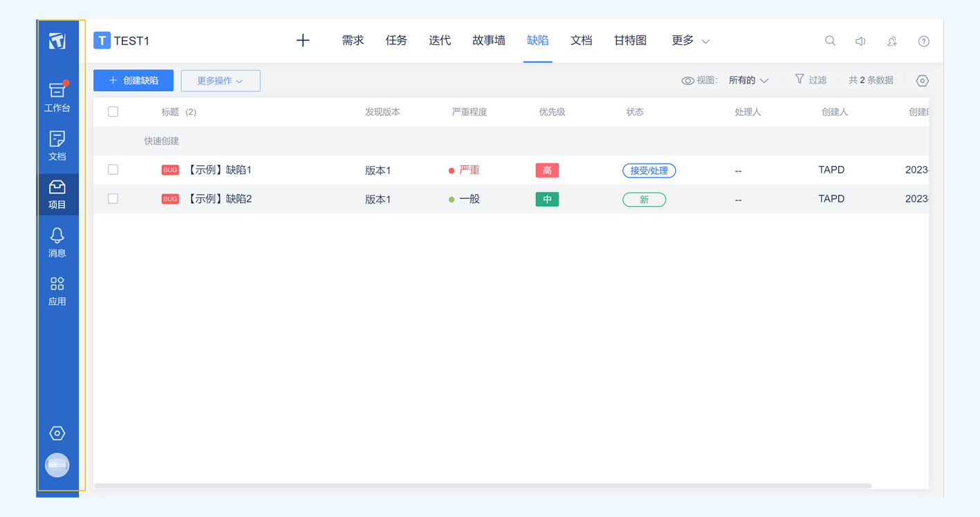Click the 创建人 column header
This screenshot has height=517, width=980.
835,112
